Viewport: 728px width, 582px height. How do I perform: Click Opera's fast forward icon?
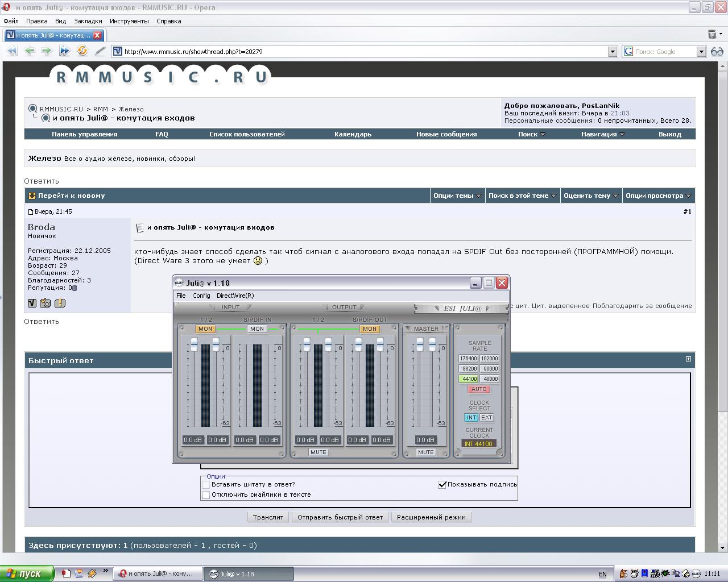point(64,51)
